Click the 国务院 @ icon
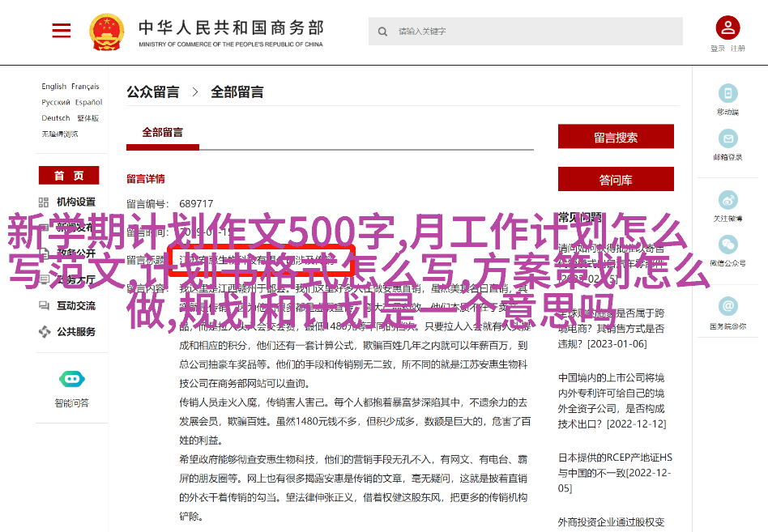 (727, 307)
